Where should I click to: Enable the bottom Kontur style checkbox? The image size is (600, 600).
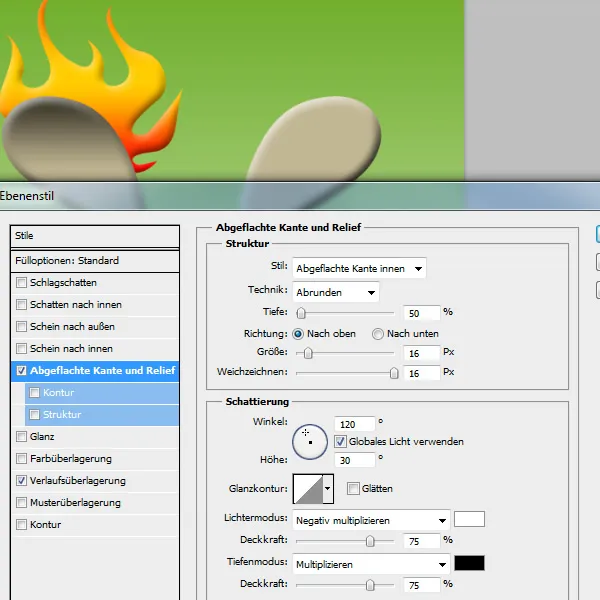click(21, 525)
